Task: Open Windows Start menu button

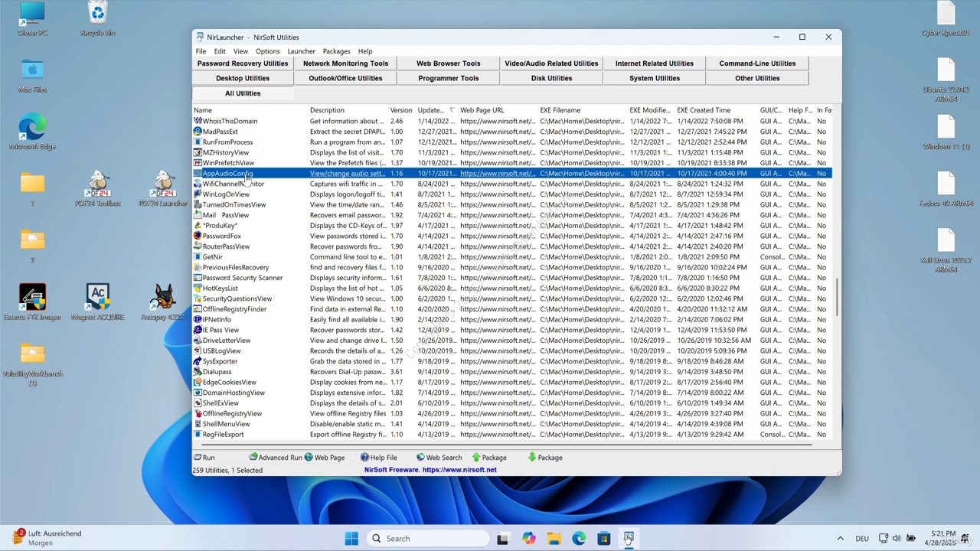Action: point(351,539)
